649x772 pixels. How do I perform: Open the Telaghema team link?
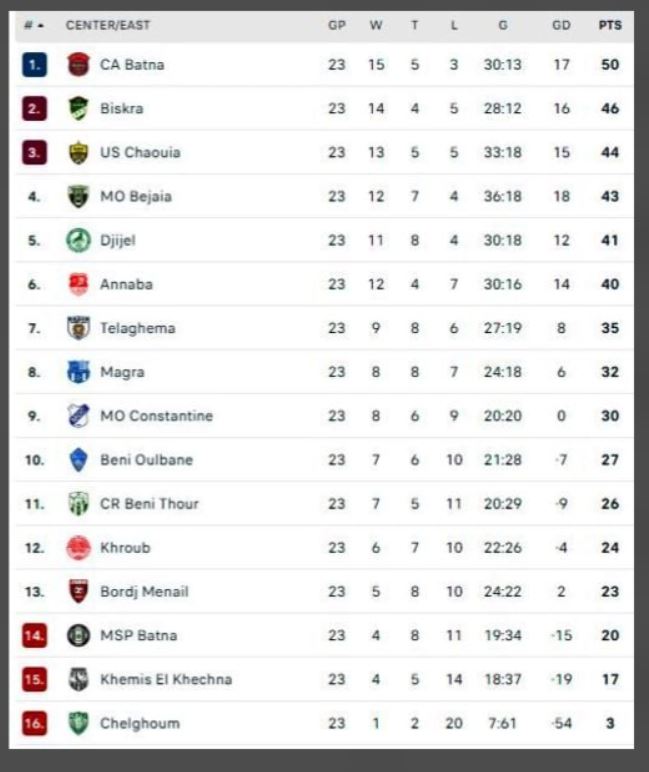pyautogui.click(x=136, y=328)
